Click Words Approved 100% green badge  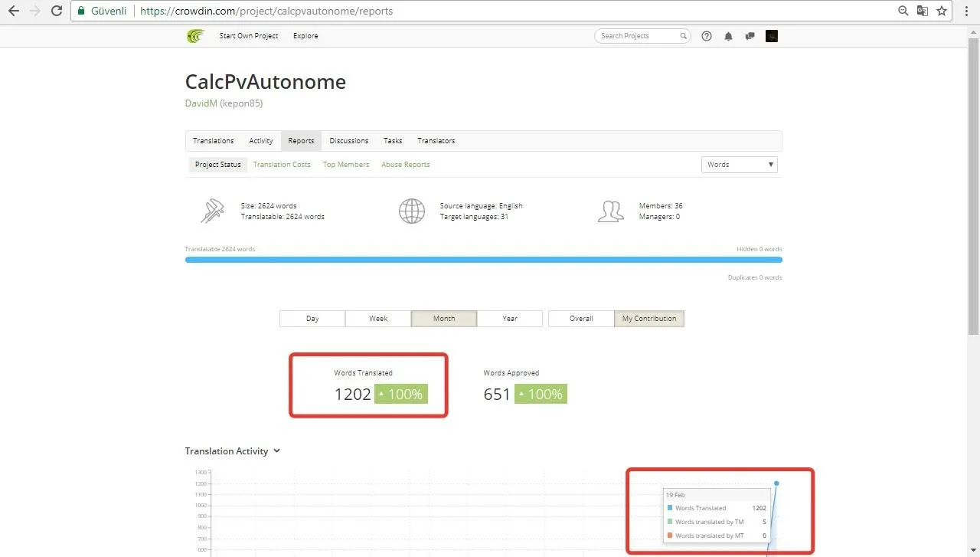(x=541, y=395)
